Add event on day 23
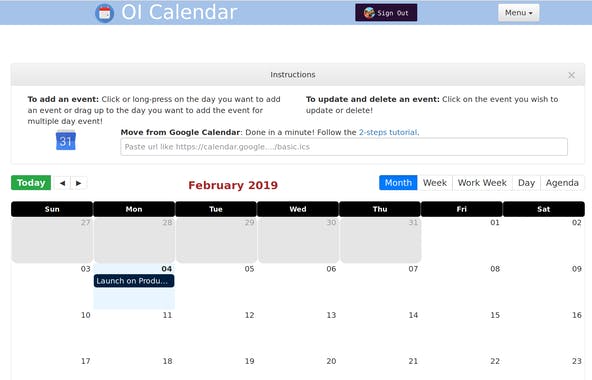Screen dimensions: 592x380 click(544, 368)
